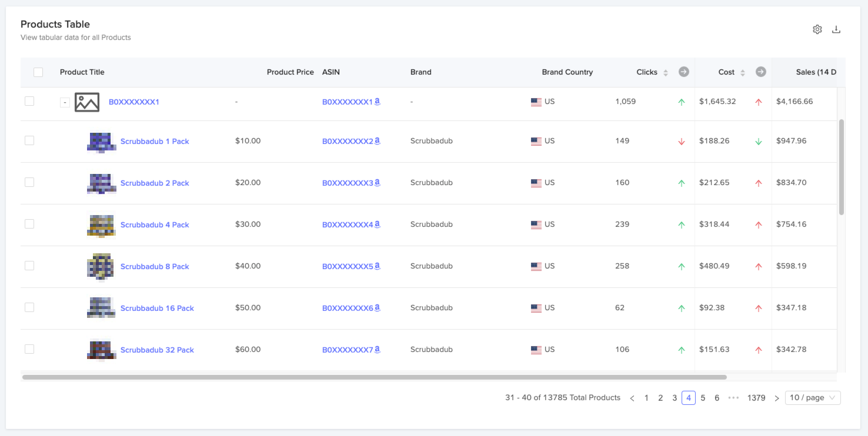Click the $4,166.66 sales value
The height and width of the screenshot is (436, 868).
point(794,102)
